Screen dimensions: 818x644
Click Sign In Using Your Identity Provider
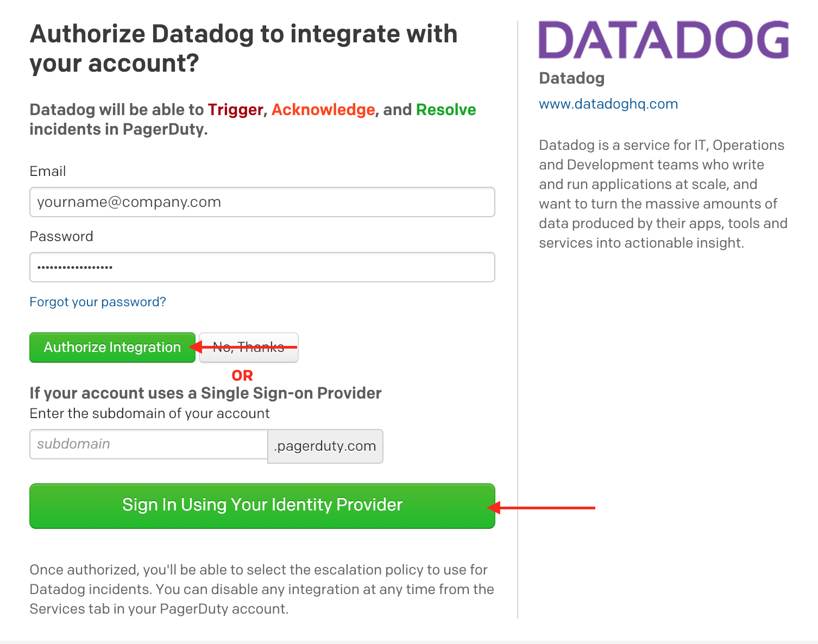[x=262, y=506]
